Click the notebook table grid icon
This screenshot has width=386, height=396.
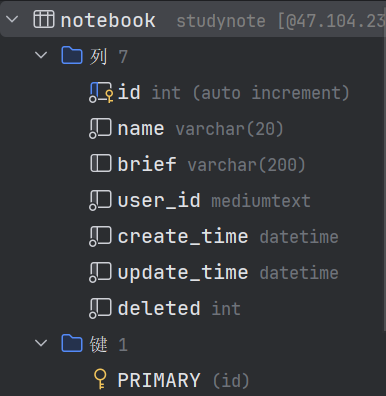tap(44, 20)
